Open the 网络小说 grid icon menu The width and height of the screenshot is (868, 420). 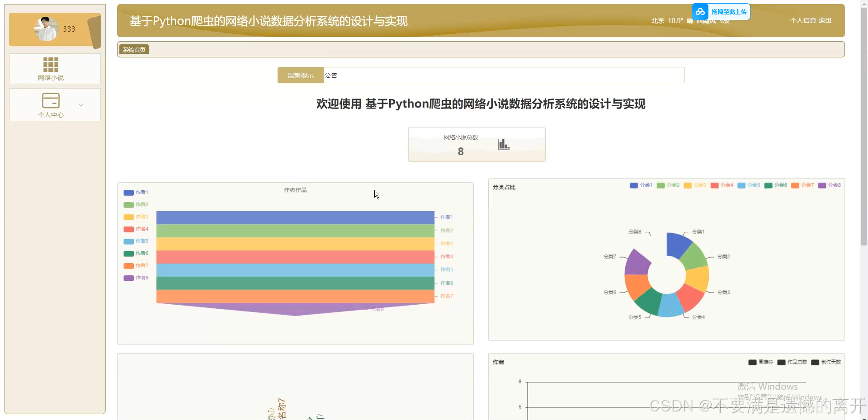click(51, 65)
